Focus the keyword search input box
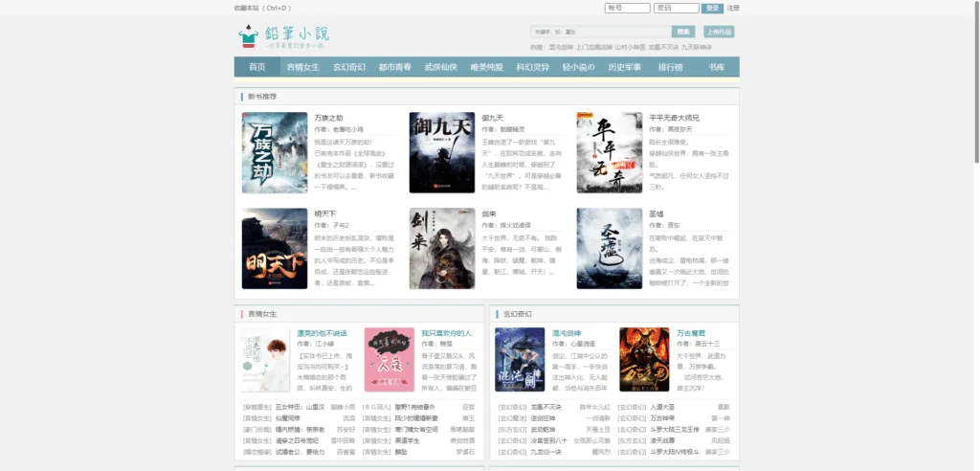 click(x=601, y=32)
